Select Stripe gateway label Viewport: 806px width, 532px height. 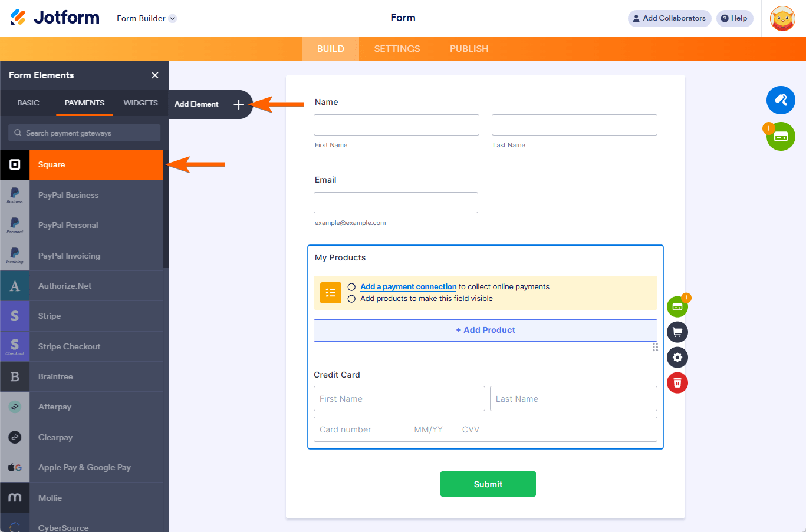pyautogui.click(x=50, y=316)
